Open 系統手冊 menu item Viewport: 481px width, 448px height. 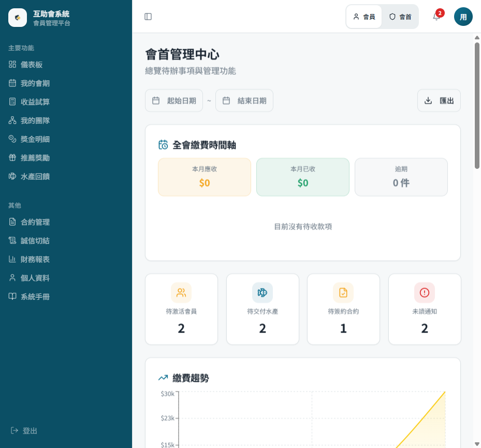[x=66, y=296]
